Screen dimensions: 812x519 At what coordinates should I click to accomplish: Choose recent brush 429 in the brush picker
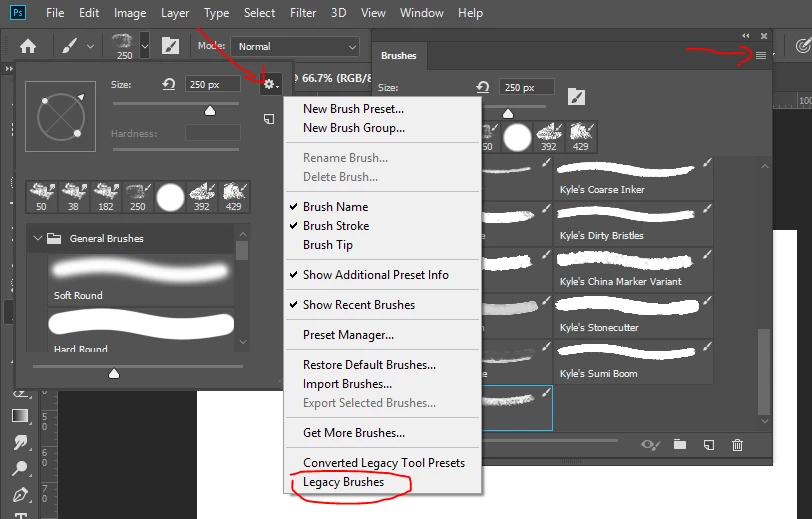[x=234, y=197]
